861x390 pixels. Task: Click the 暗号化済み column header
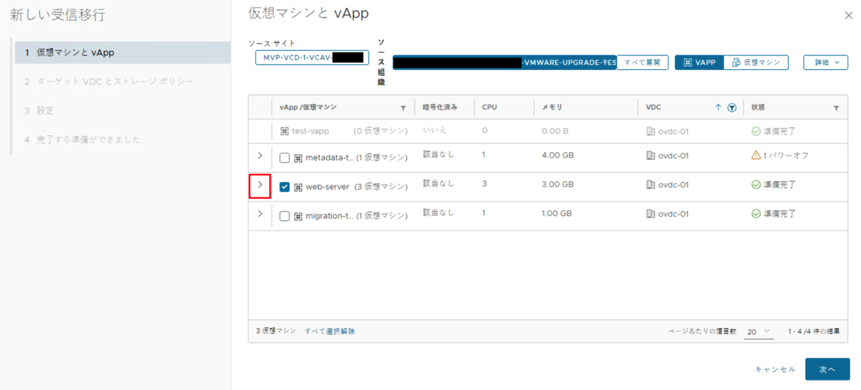click(440, 108)
